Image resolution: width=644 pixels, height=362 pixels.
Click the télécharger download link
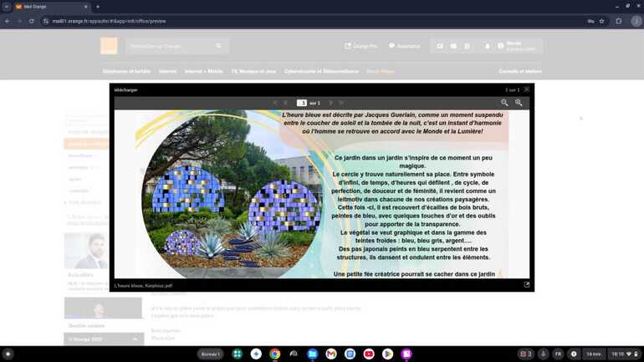[x=125, y=89]
